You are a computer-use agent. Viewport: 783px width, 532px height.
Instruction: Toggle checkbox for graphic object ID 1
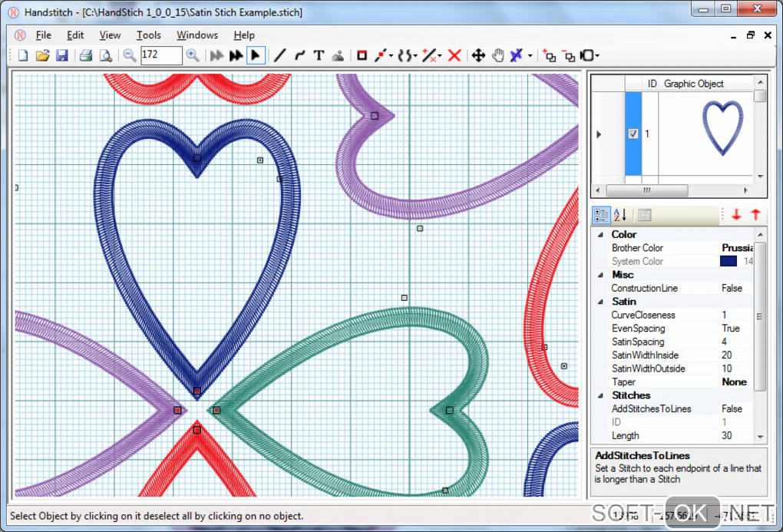click(x=633, y=134)
